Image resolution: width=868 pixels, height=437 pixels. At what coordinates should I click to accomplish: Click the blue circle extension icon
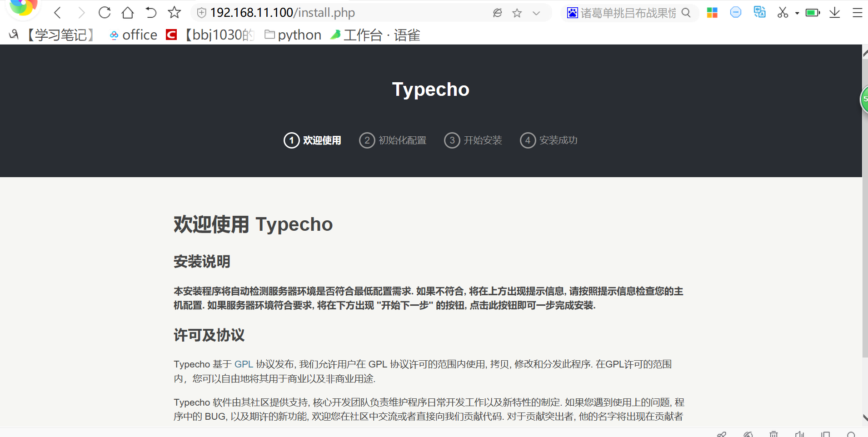(736, 12)
